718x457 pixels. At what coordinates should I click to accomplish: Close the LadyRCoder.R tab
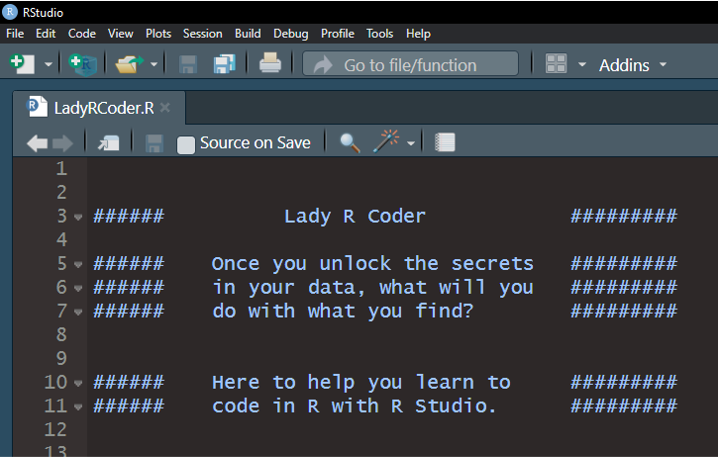(x=165, y=108)
